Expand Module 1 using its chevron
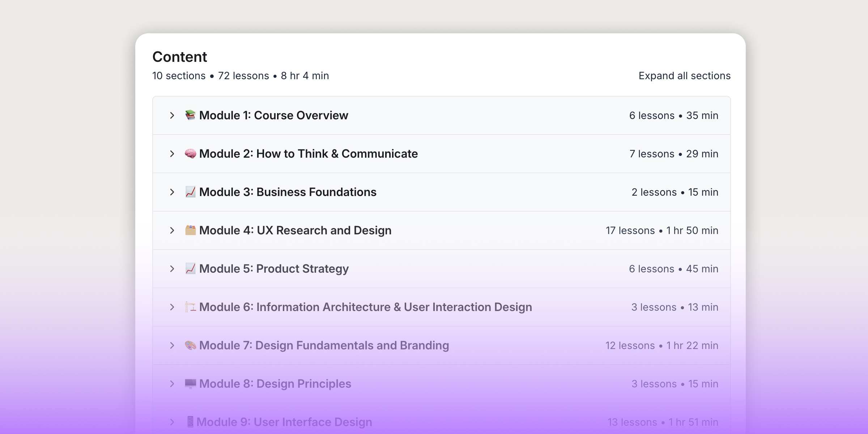The width and height of the screenshot is (868, 434). pos(172,115)
